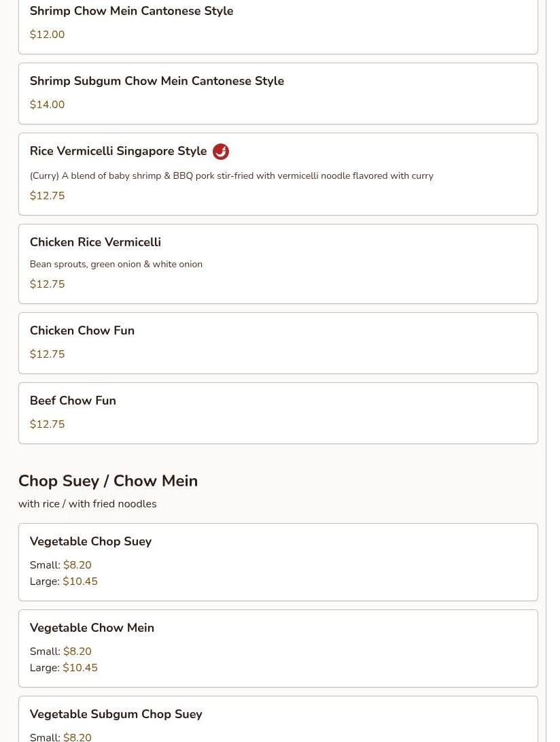Click the $12.75 Beef Chow Fun price

point(48,424)
